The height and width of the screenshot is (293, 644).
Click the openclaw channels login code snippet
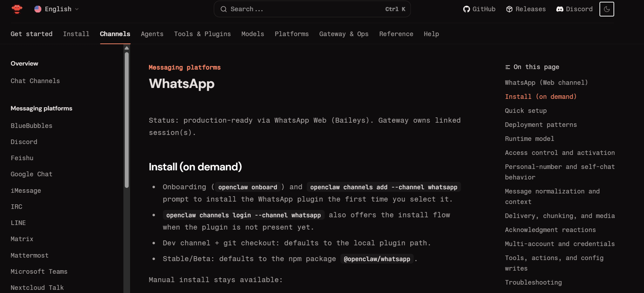pos(244,215)
